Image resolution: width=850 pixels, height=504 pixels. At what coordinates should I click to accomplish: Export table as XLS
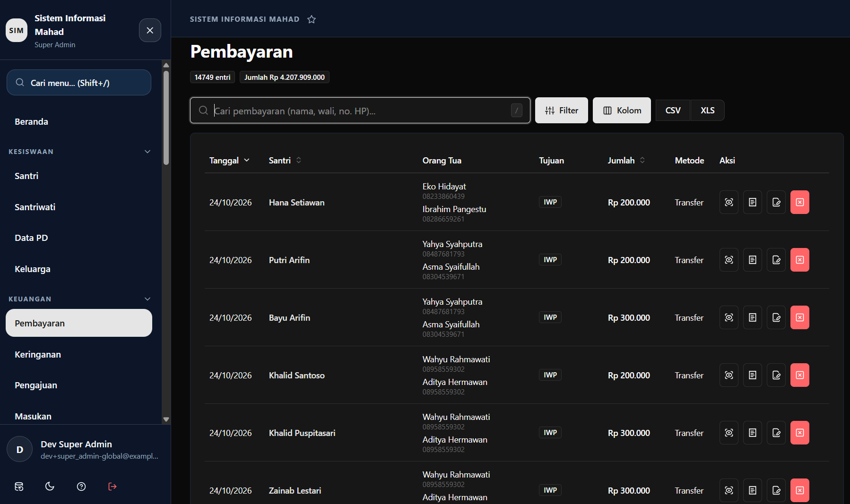(x=708, y=111)
